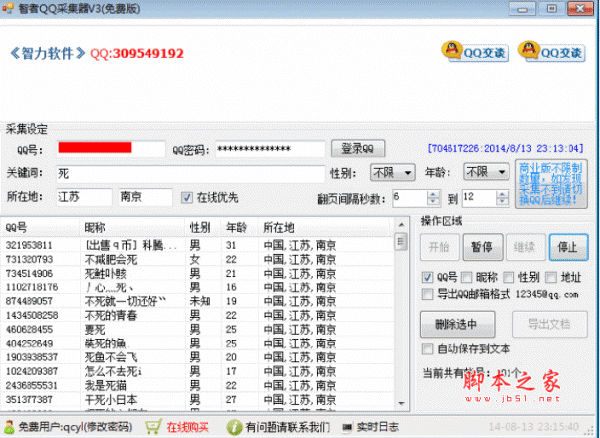
Task: Click the list scrollbar down arrow
Action: pos(401,403)
